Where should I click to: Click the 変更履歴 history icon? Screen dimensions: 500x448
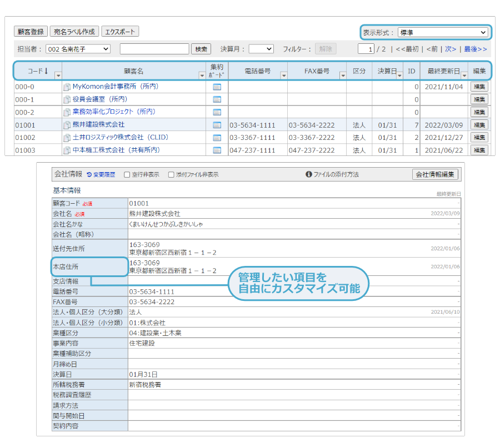point(89,174)
